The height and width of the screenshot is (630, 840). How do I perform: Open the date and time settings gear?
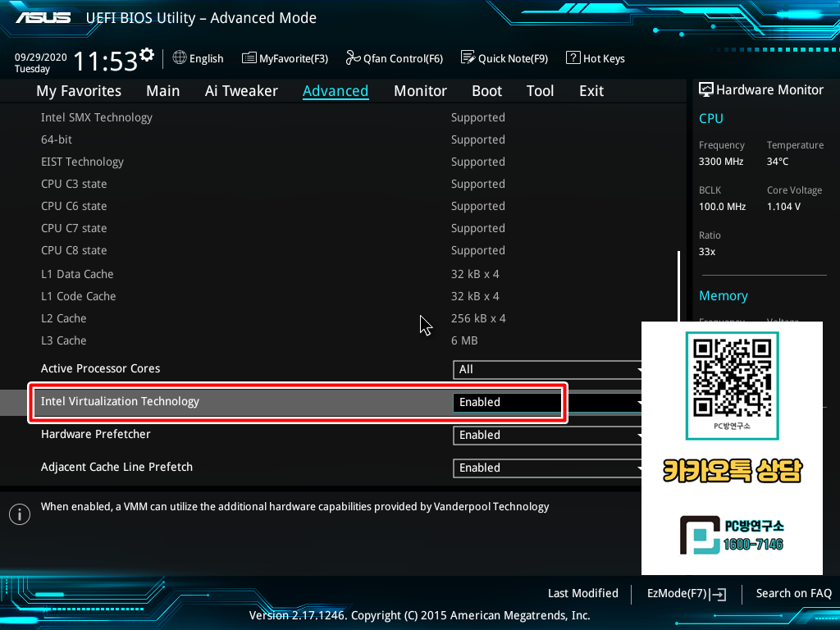[x=147, y=55]
